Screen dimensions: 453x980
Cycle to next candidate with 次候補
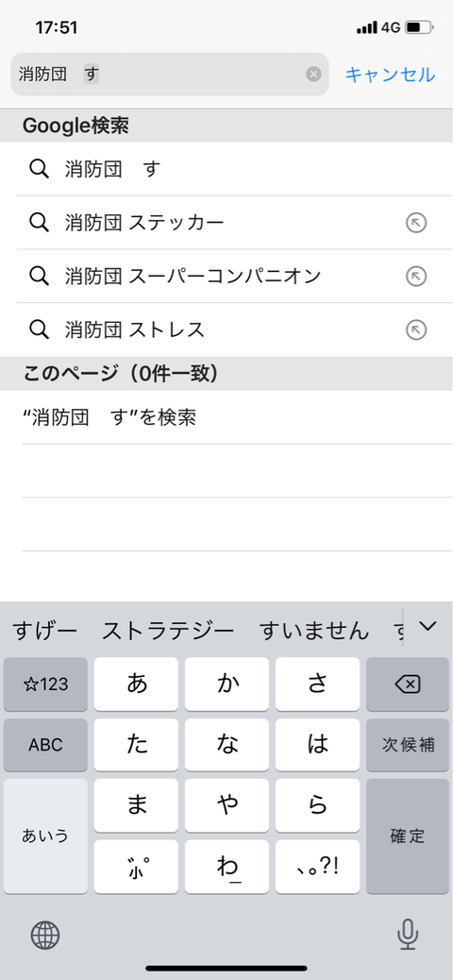(x=408, y=745)
